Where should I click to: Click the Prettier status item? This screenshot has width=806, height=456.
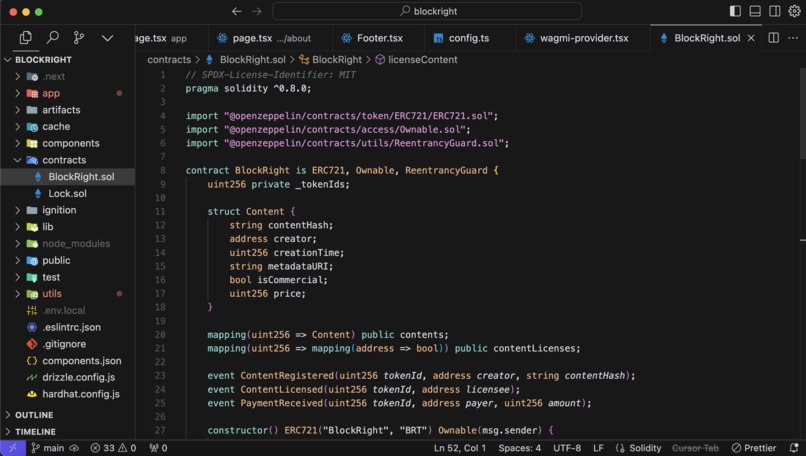click(x=754, y=448)
